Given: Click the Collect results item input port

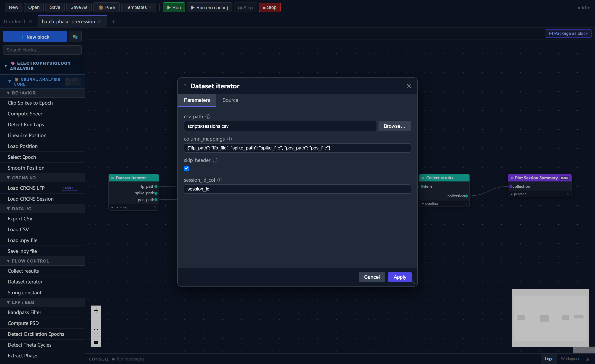Looking at the screenshot, I should pos(422,187).
